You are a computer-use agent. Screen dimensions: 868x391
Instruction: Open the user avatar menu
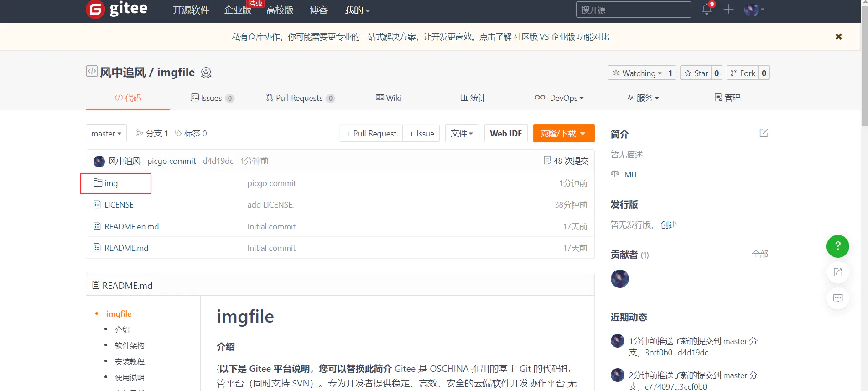754,10
